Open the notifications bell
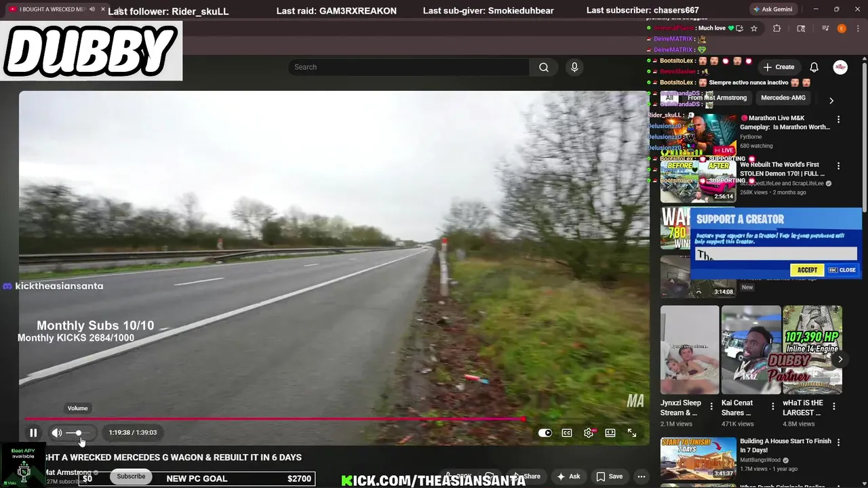This screenshot has height=488, width=868. click(x=814, y=67)
